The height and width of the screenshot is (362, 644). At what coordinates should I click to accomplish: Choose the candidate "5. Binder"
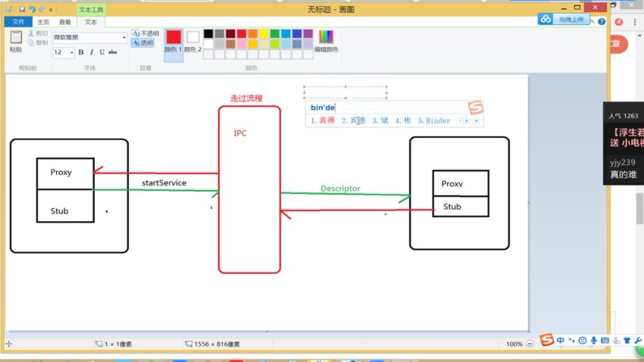[434, 121]
